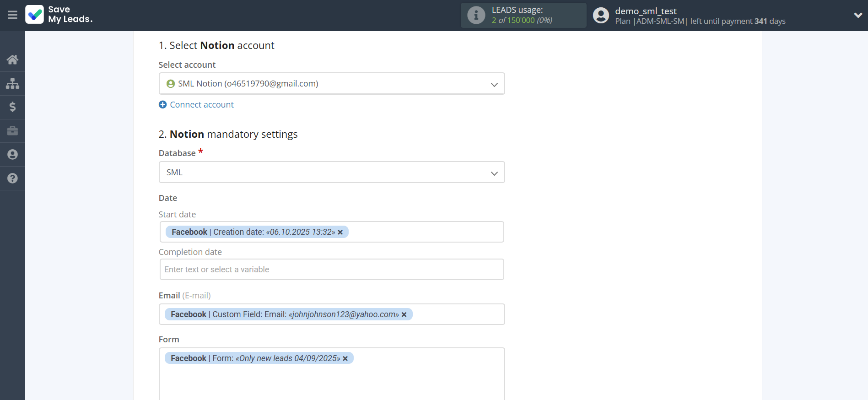Click inside the Form text area
This screenshot has height=400, width=868.
tap(331, 382)
